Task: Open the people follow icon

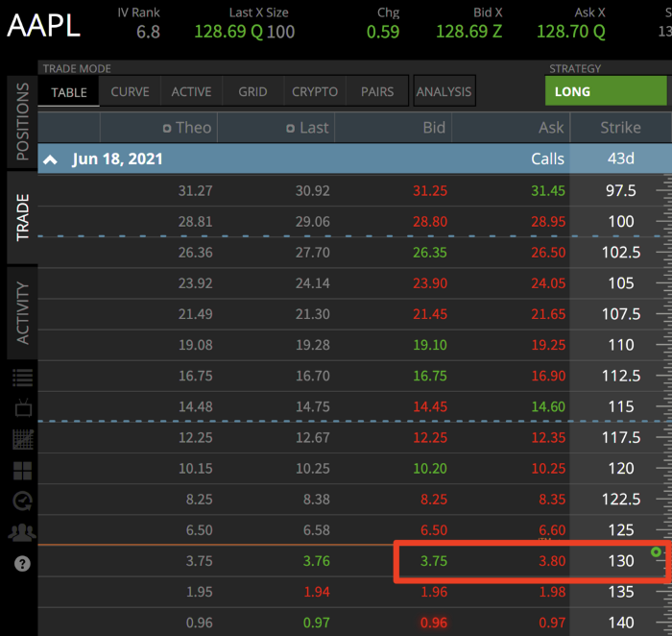Action: pos(22,532)
